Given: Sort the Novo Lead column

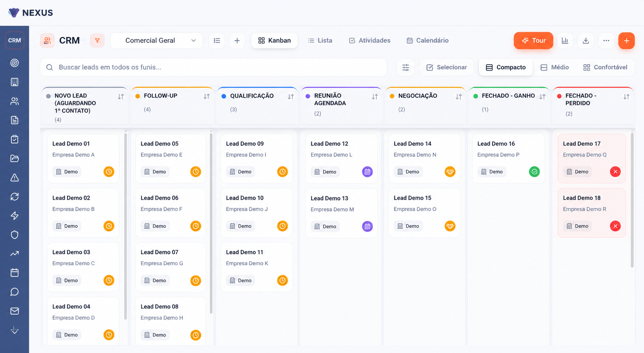Looking at the screenshot, I should coord(121,97).
